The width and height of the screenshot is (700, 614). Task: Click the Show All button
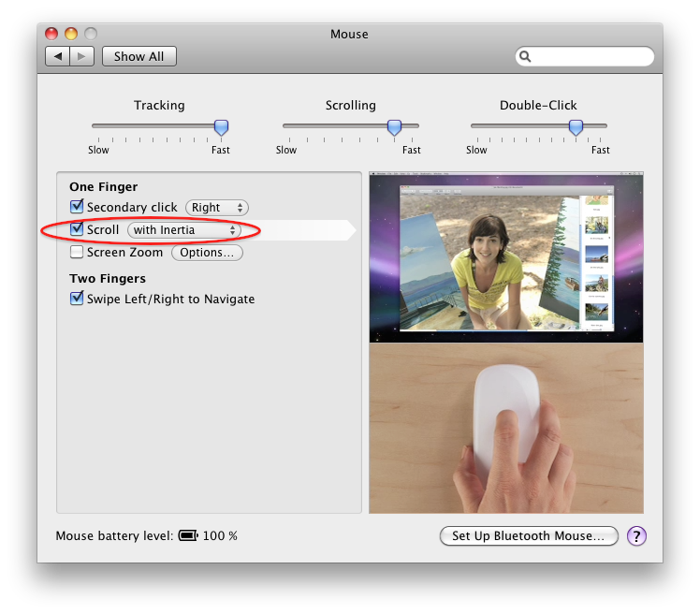pyautogui.click(x=139, y=56)
